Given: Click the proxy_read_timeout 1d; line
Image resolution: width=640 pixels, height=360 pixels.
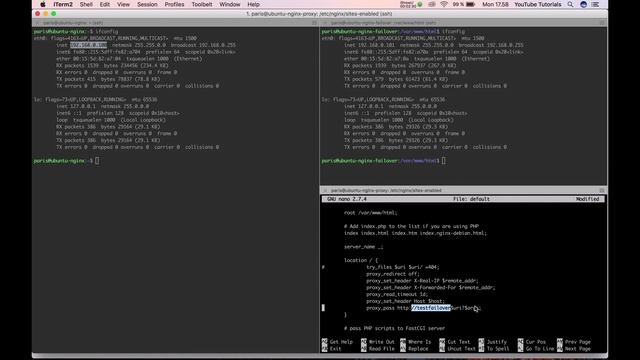Looking at the screenshot, I should pos(397,294).
